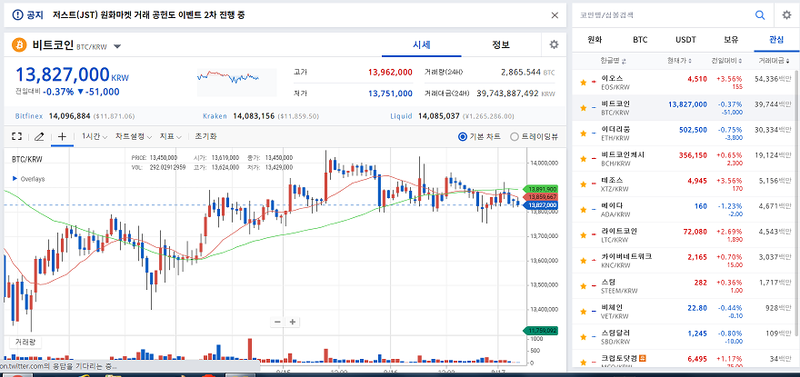Image resolution: width=800 pixels, height=377 pixels.
Task: Select the EOS/KRW market name
Action: tap(615, 87)
